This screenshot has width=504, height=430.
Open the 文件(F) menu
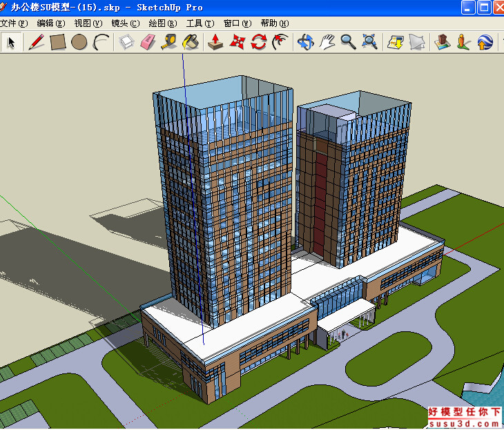point(14,23)
